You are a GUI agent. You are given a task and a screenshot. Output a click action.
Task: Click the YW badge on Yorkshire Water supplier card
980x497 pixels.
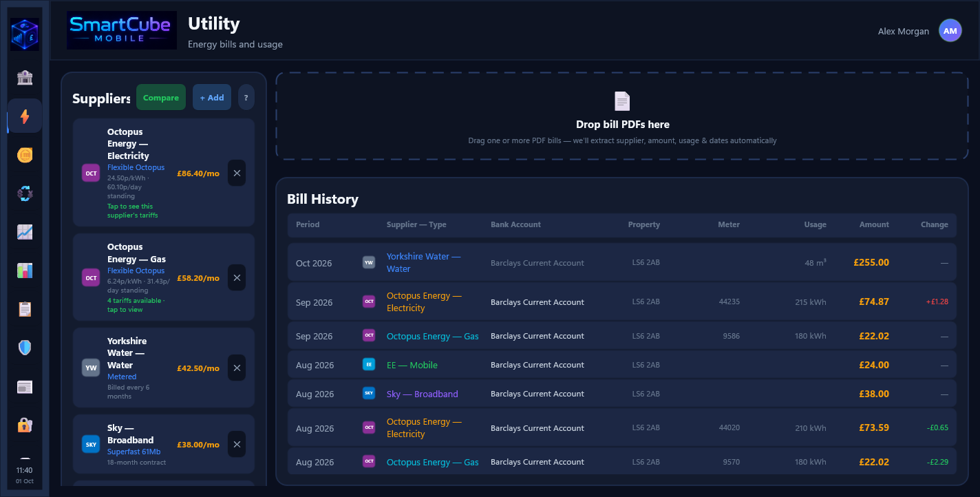[91, 368]
